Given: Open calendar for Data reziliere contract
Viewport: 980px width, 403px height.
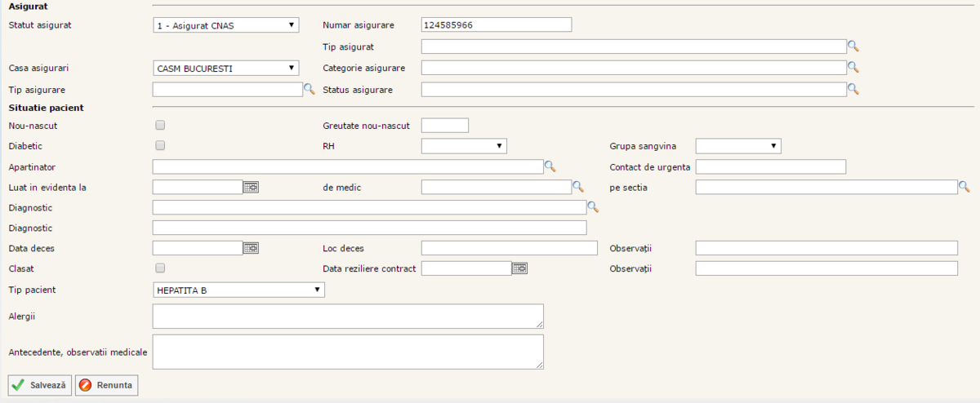Looking at the screenshot, I should pos(519,268).
